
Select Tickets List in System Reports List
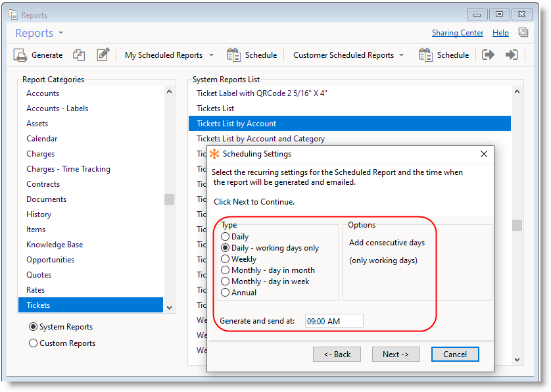point(215,109)
